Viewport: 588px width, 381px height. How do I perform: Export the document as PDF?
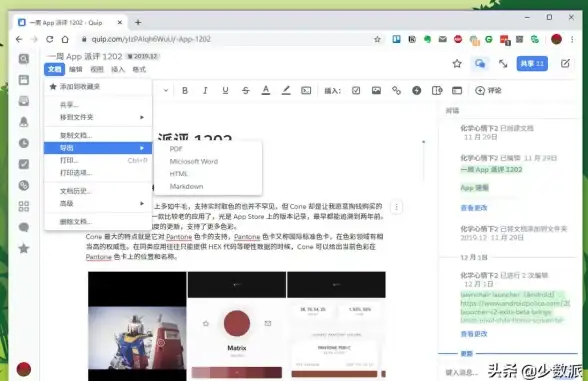[x=208, y=149]
